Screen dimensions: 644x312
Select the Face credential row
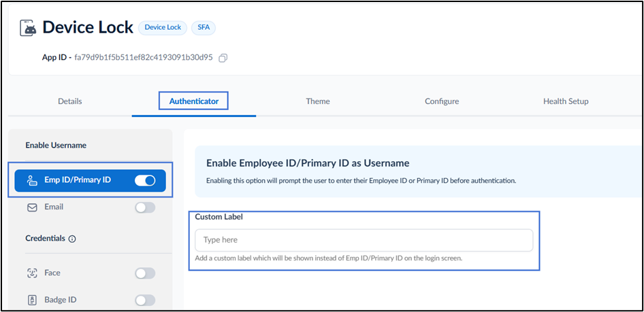click(x=90, y=273)
